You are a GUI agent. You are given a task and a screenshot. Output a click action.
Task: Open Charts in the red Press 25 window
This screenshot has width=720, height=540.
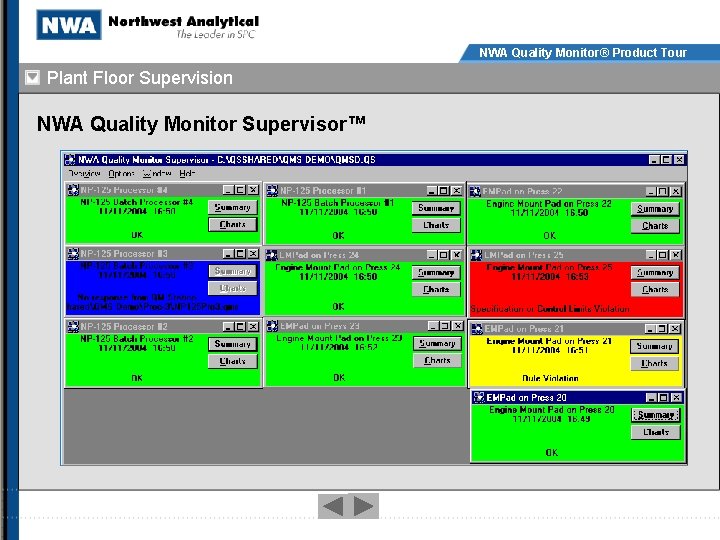point(655,290)
